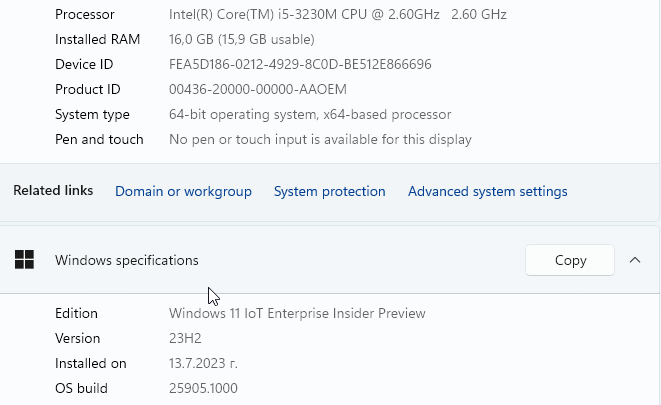Click the Pen and touch value text

[320, 139]
